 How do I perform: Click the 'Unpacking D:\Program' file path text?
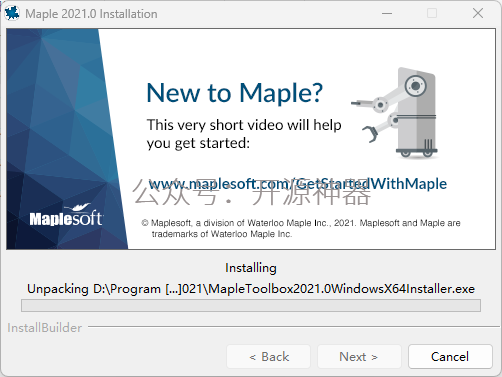(x=251, y=289)
